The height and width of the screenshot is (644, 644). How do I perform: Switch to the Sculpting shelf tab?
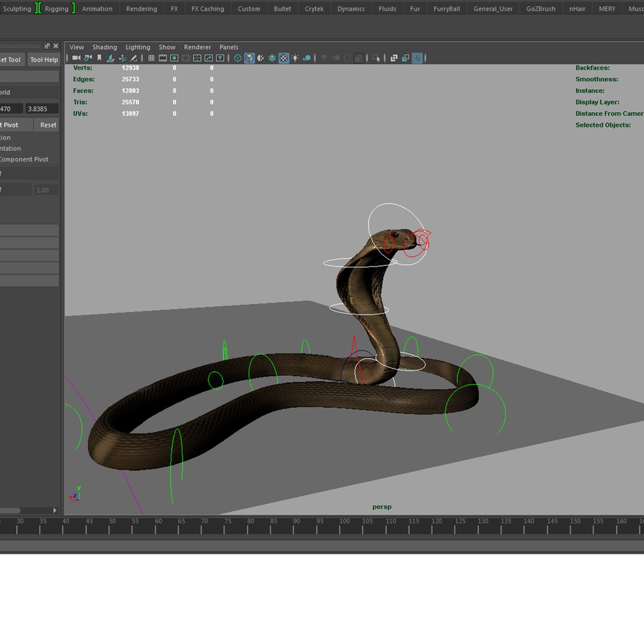[x=17, y=8]
